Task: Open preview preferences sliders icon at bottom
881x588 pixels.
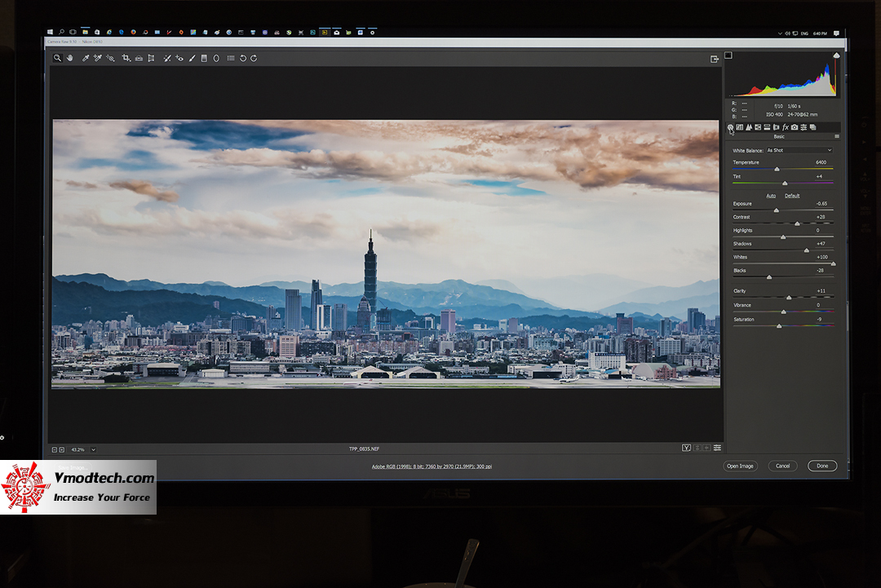Action: coord(718,448)
